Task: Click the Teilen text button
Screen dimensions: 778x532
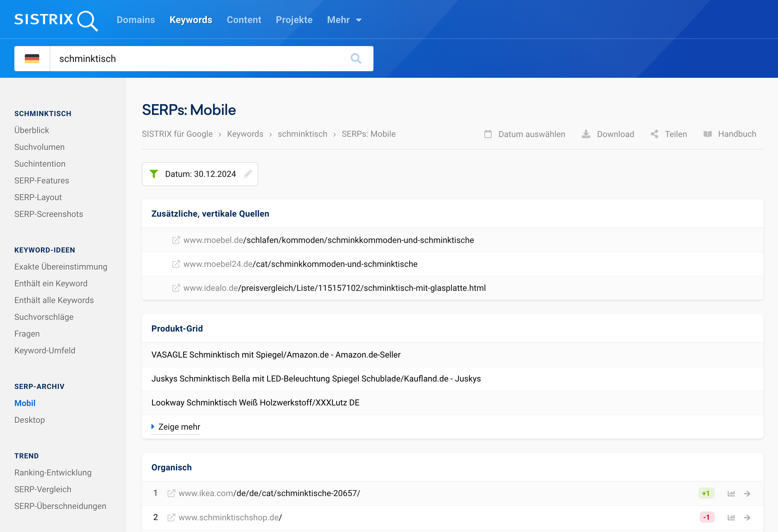Action: point(676,134)
